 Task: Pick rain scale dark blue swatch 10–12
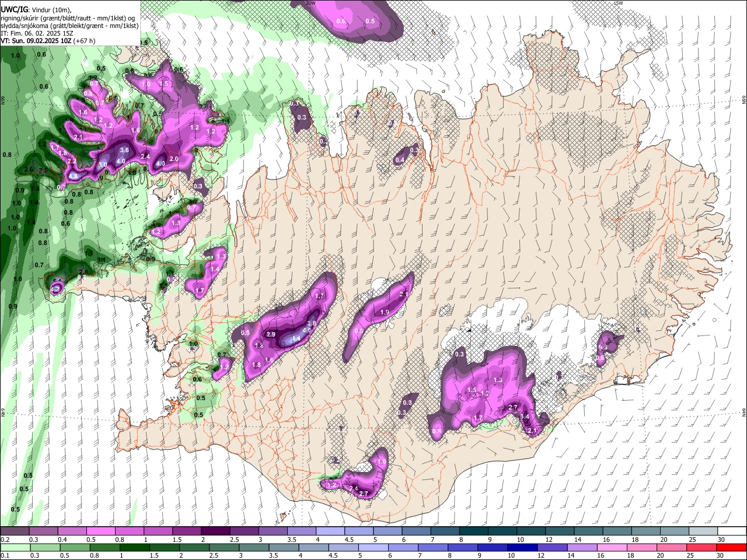click(x=523, y=547)
